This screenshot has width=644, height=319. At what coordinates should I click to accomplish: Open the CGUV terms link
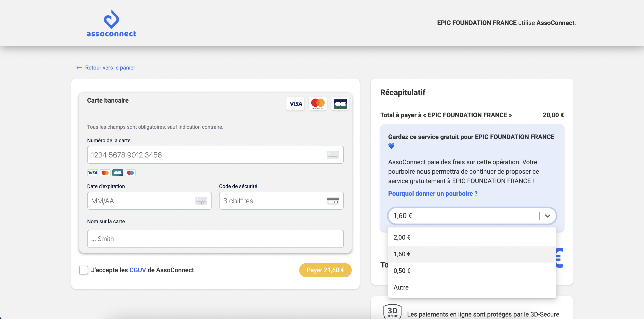coord(138,270)
